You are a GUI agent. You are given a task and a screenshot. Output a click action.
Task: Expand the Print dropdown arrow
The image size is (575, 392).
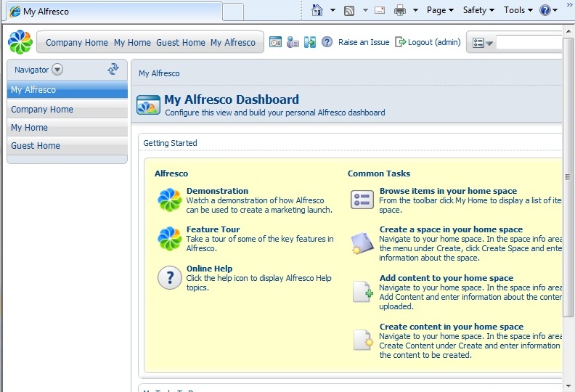click(415, 10)
